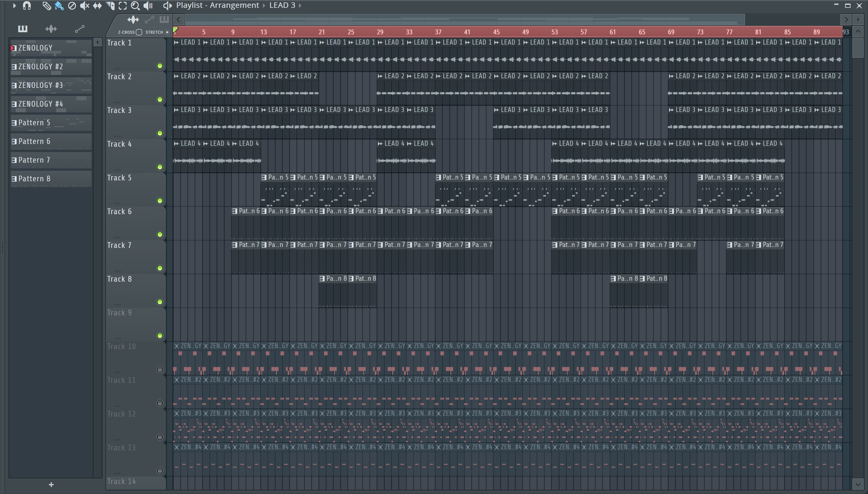Click the Track 5 header label
The image size is (868, 494).
(x=119, y=178)
